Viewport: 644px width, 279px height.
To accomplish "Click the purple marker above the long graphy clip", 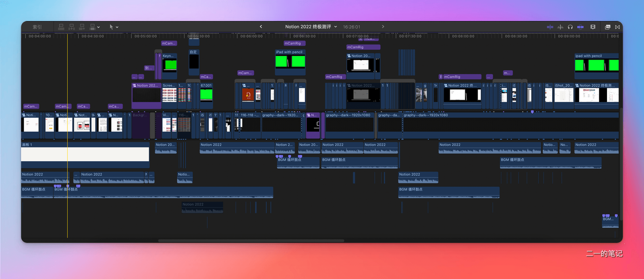I will [x=532, y=112].
